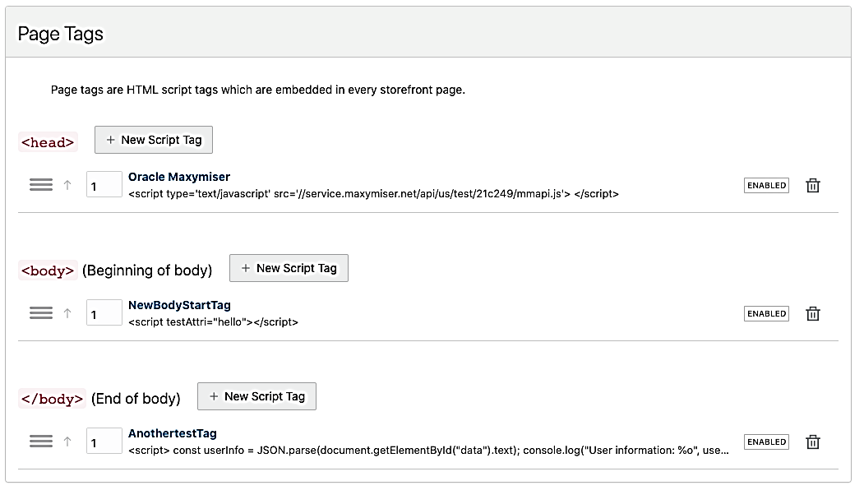Click the drag handle beside NewBodyStartTag
The height and width of the screenshot is (504, 864).
pyautogui.click(x=41, y=313)
